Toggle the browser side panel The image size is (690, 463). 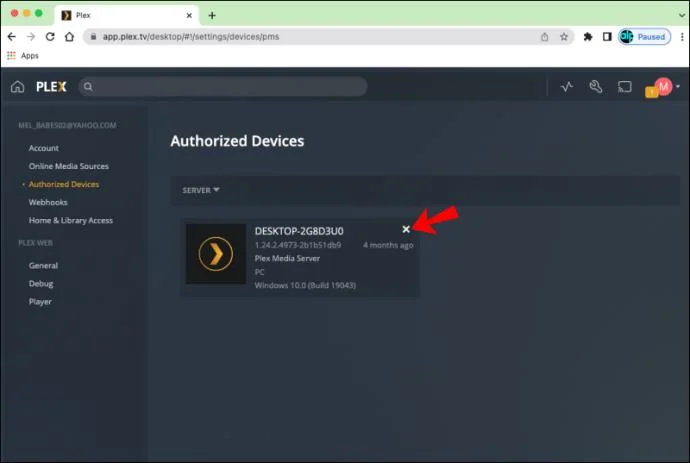[607, 37]
